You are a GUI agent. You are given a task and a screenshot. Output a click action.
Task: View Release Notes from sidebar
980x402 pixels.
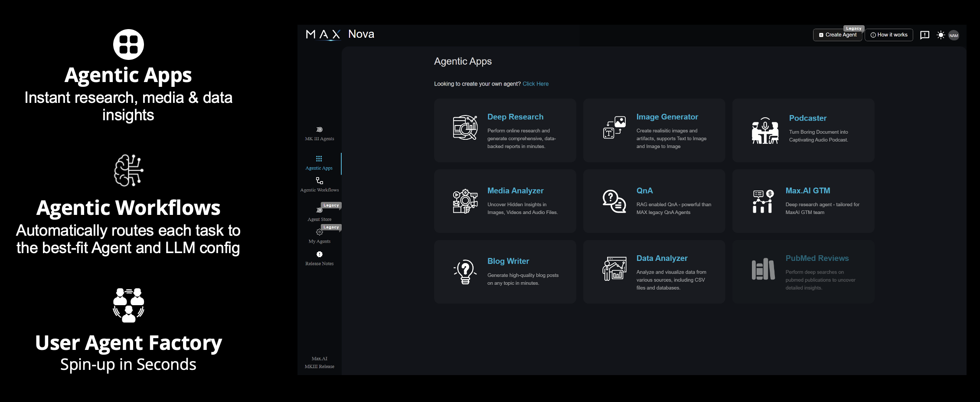pyautogui.click(x=320, y=258)
